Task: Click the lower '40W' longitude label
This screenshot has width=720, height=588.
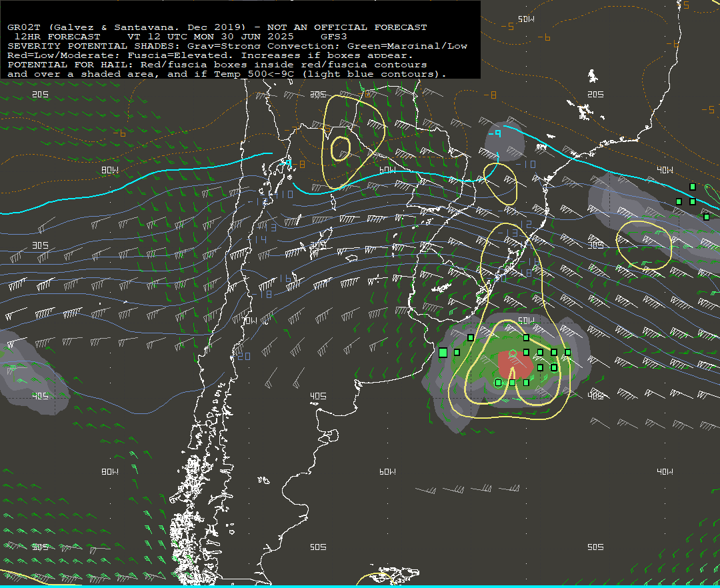Action: [x=665, y=471]
